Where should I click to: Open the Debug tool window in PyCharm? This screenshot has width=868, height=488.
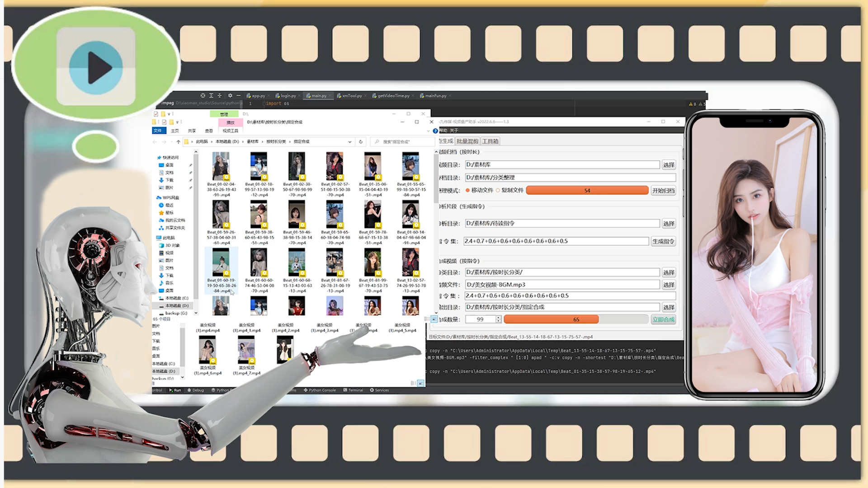[x=196, y=390]
